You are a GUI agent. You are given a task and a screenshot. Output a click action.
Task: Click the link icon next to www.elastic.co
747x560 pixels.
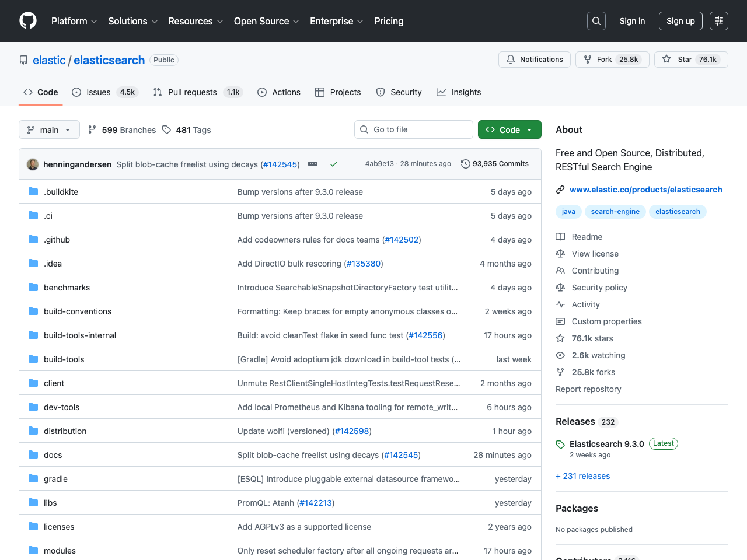point(560,190)
